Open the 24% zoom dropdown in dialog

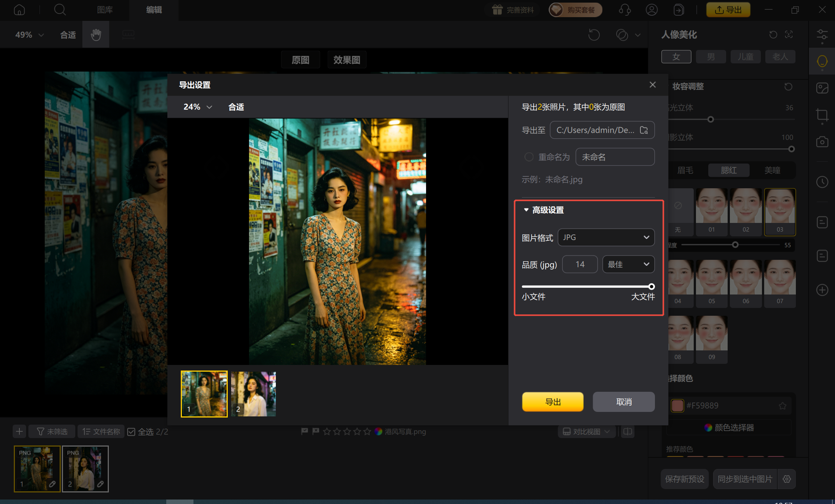click(198, 107)
